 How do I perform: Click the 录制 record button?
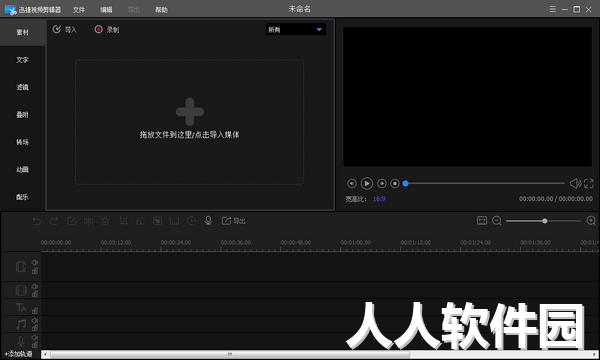[x=107, y=29]
